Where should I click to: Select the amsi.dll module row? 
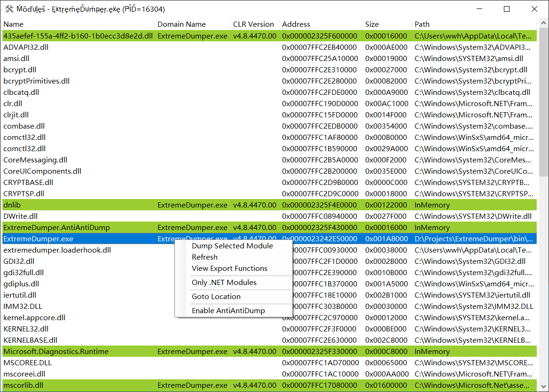(x=269, y=58)
